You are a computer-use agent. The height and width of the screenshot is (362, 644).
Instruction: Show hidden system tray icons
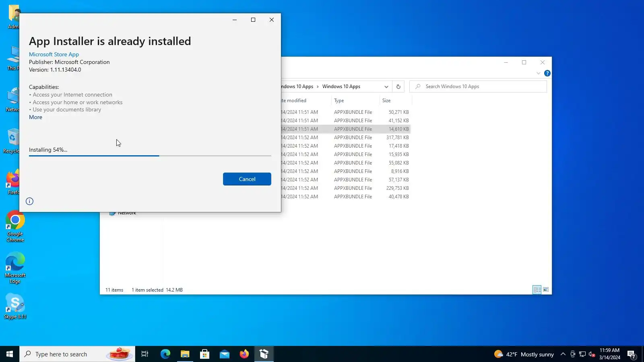pos(563,354)
